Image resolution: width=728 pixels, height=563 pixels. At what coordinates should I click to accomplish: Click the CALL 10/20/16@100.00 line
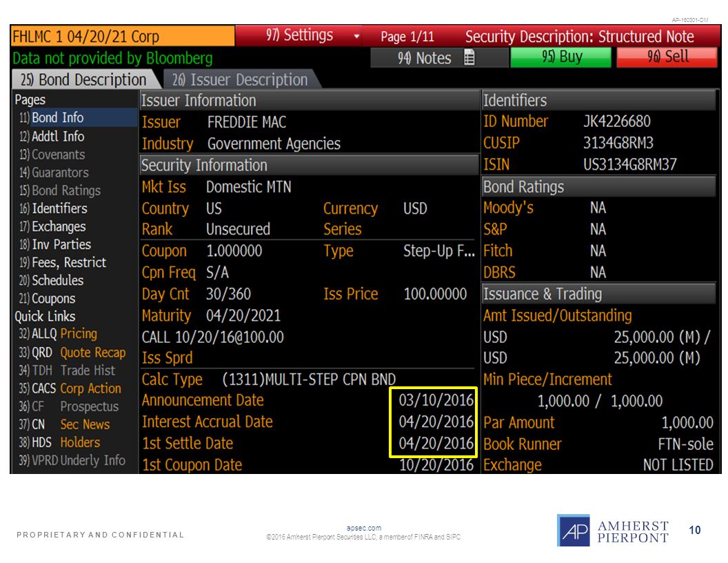(x=212, y=337)
